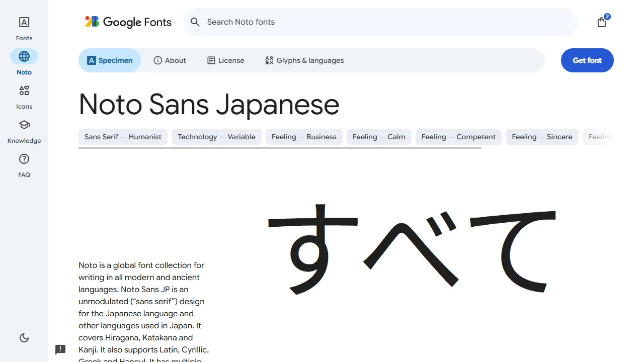644x362 pixels.
Task: Select the Technology — Variable tag
Action: point(216,137)
